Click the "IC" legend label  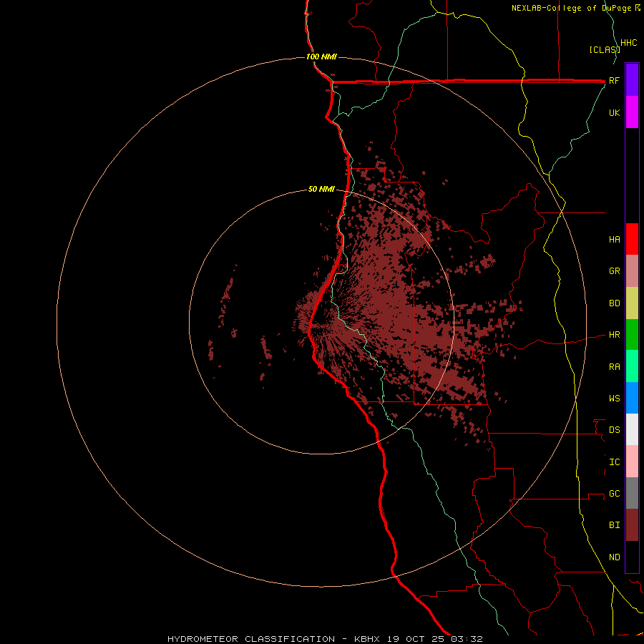tap(614, 462)
